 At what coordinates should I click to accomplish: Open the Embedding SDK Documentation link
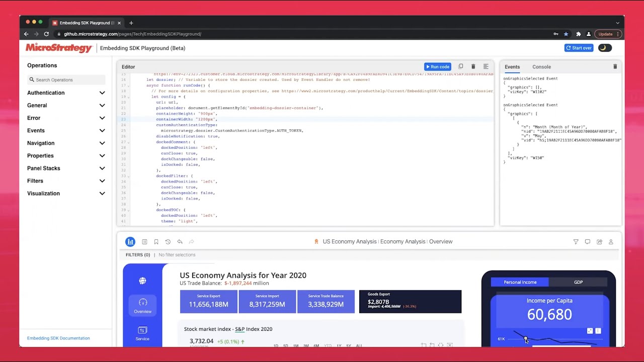(58, 338)
